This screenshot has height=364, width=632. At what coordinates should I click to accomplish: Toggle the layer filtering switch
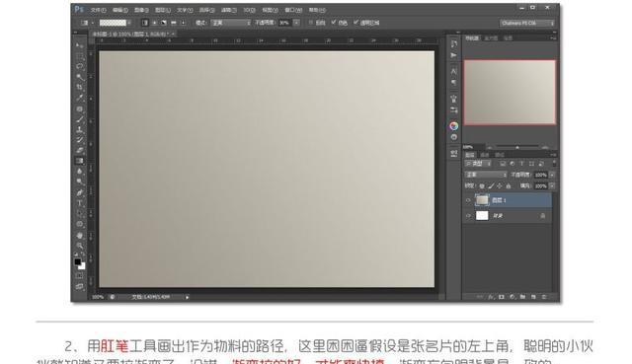tap(554, 164)
